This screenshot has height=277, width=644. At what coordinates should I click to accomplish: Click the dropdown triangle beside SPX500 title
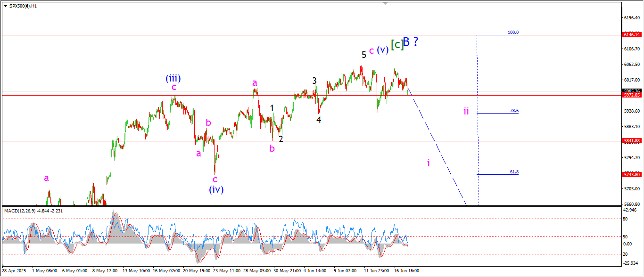click(5, 6)
